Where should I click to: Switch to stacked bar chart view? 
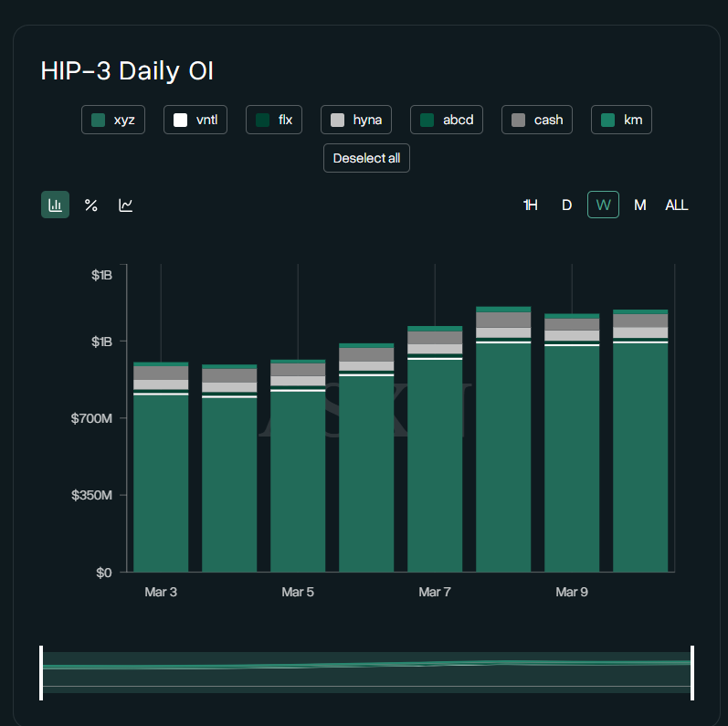(x=55, y=205)
